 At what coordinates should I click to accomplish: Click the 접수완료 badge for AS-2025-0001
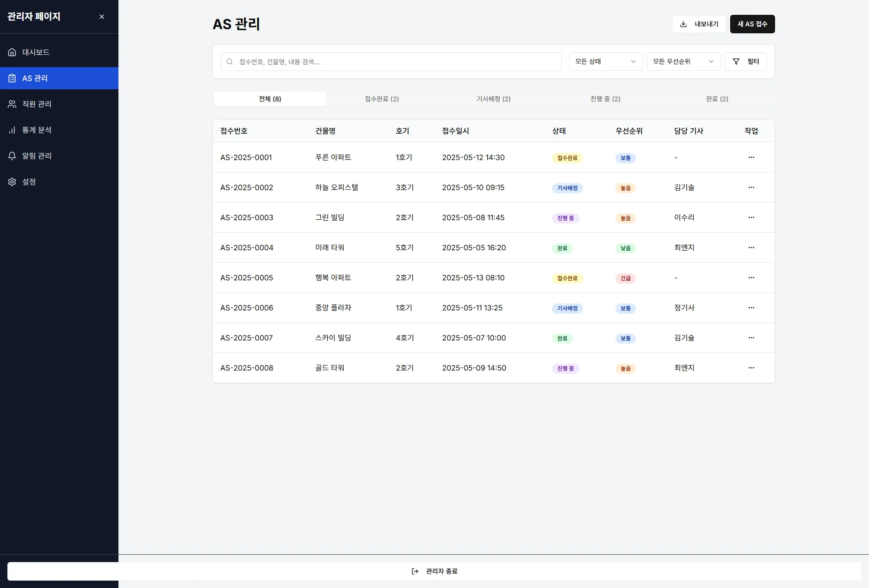pyautogui.click(x=567, y=158)
